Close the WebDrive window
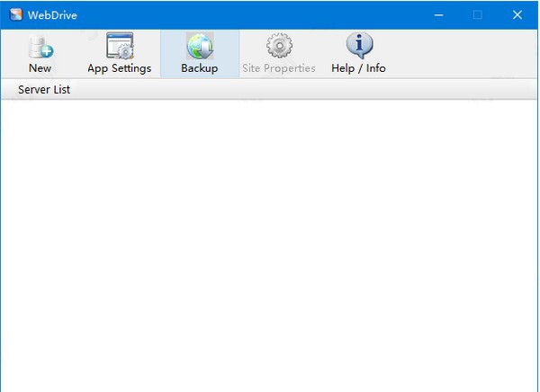This screenshot has height=392, width=540. click(517, 15)
